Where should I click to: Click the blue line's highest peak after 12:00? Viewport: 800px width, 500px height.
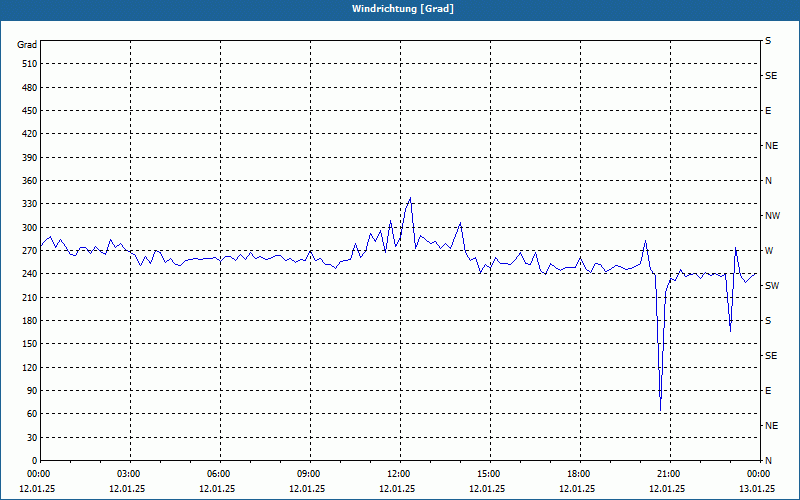click(410, 198)
